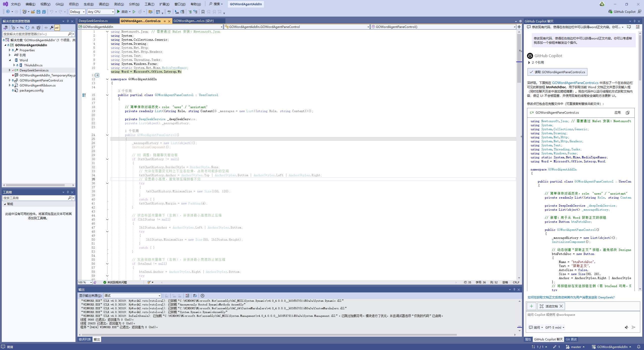Open the Debug configuration dropdown
The width and height of the screenshot is (644, 350).
77,12
